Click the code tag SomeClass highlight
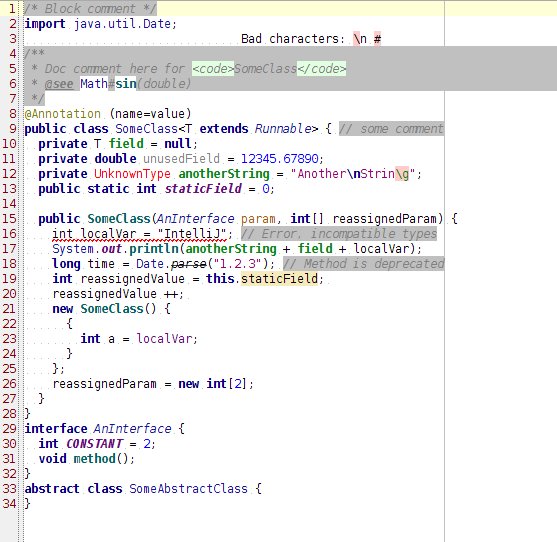Viewport: 557px width, 542px height. click(x=269, y=69)
